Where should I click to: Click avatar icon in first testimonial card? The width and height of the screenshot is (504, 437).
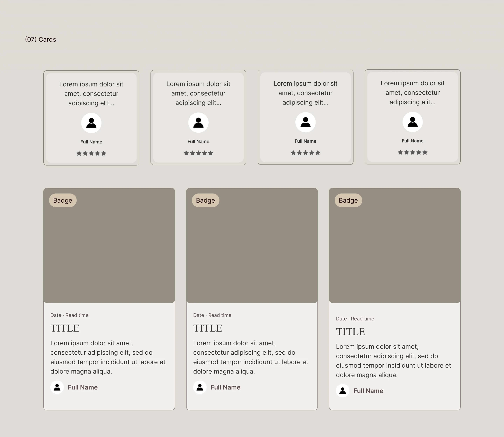(x=91, y=123)
